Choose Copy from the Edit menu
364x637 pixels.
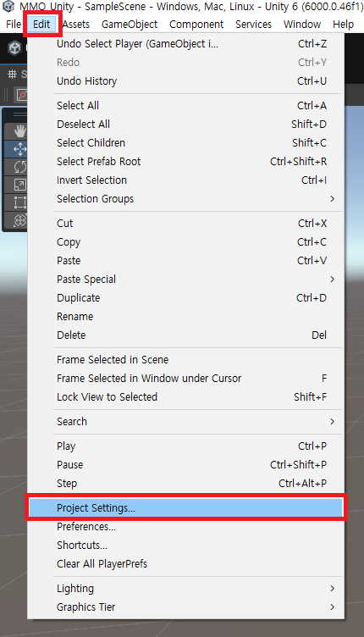click(x=186, y=242)
